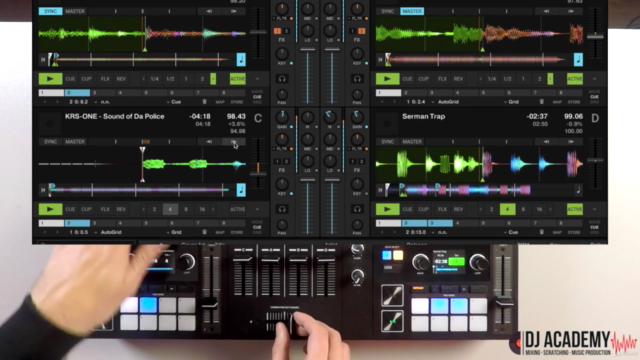Enable SYNC on deck C
This screenshot has height=360, width=640.
point(51,142)
